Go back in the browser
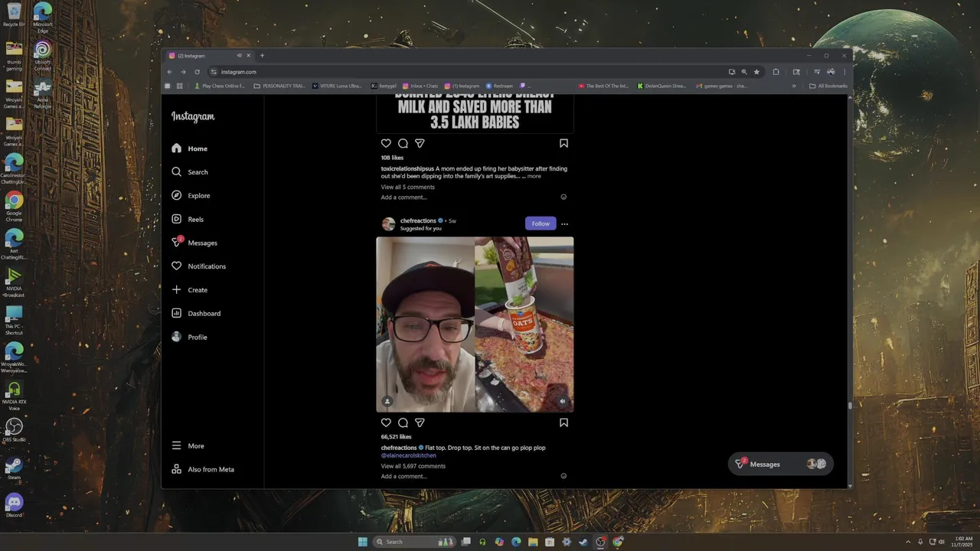This screenshot has width=980, height=551. click(x=170, y=72)
